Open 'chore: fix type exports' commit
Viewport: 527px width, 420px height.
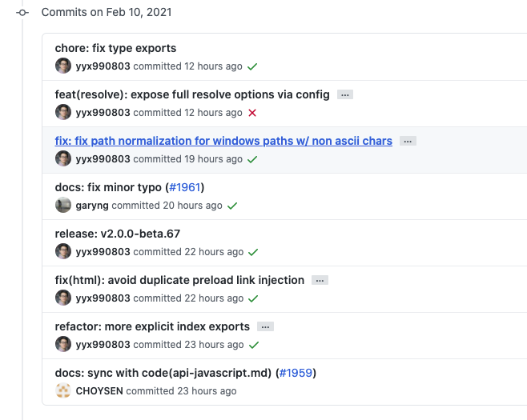pyautogui.click(x=115, y=48)
